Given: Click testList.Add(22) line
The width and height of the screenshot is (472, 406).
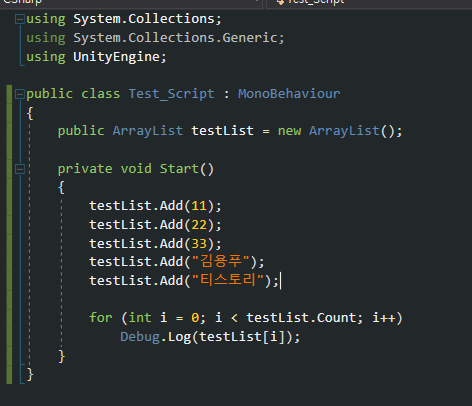Looking at the screenshot, I should [155, 225].
